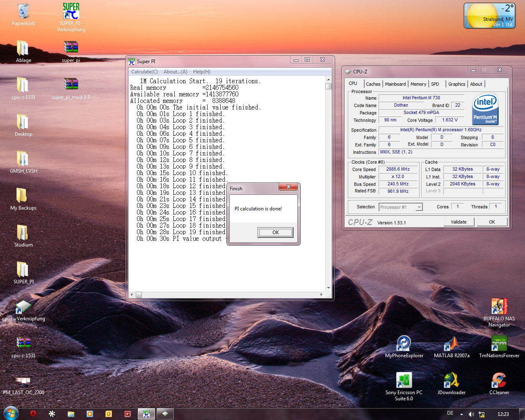Select the CPU tab in CPU-Z
525x420 pixels.
coord(353,83)
